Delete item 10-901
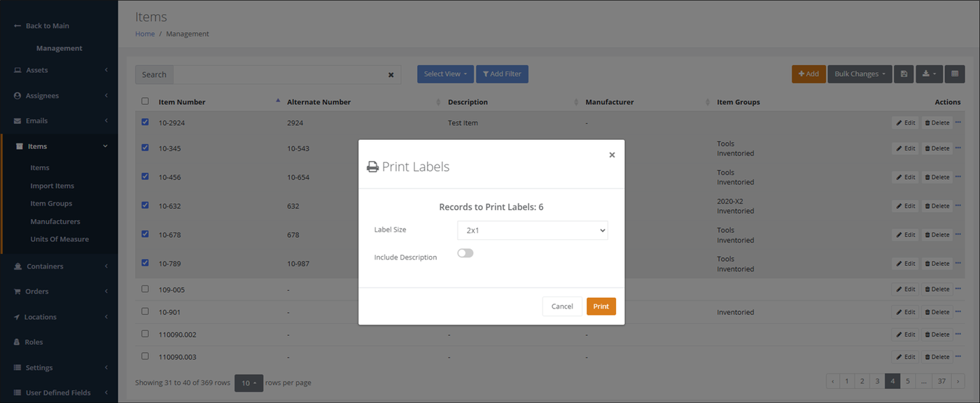The height and width of the screenshot is (403, 980). pos(937,312)
